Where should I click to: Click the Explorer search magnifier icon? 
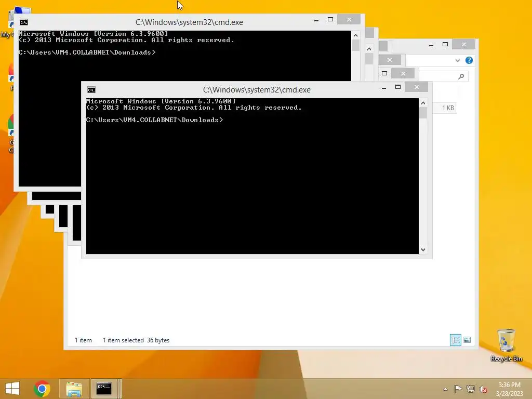point(461,77)
